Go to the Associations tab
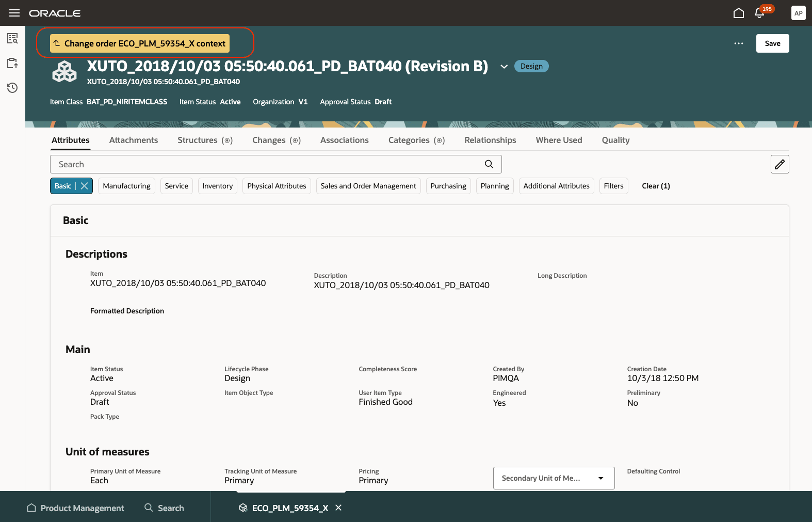The width and height of the screenshot is (812, 522). [x=345, y=140]
